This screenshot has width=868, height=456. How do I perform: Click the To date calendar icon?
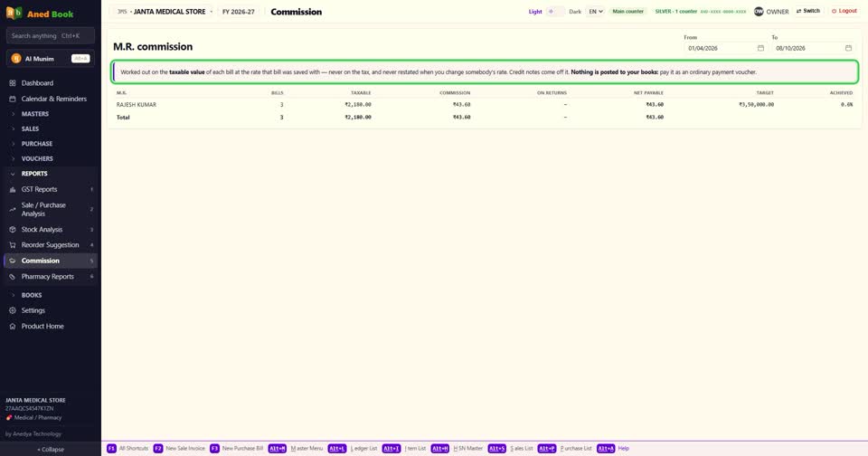[848, 48]
